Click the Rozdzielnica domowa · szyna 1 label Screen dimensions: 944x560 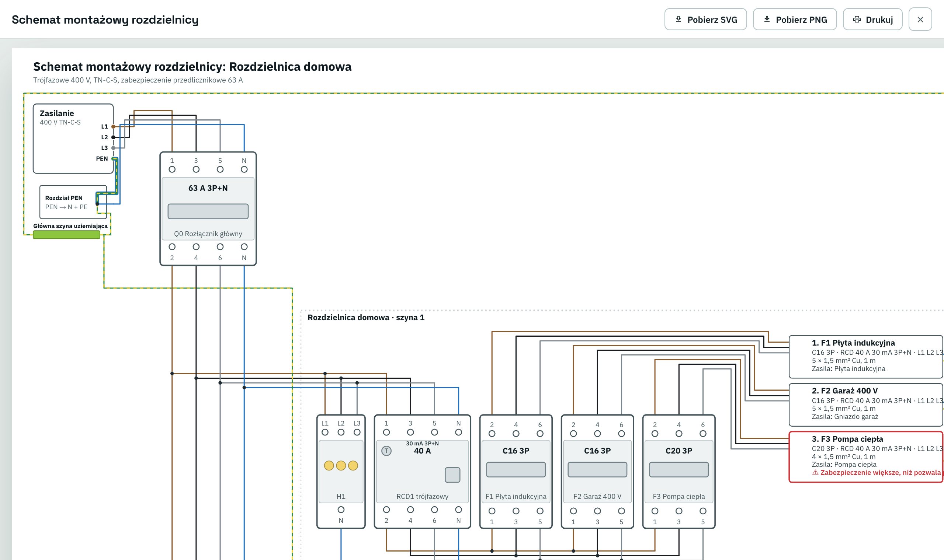point(366,317)
